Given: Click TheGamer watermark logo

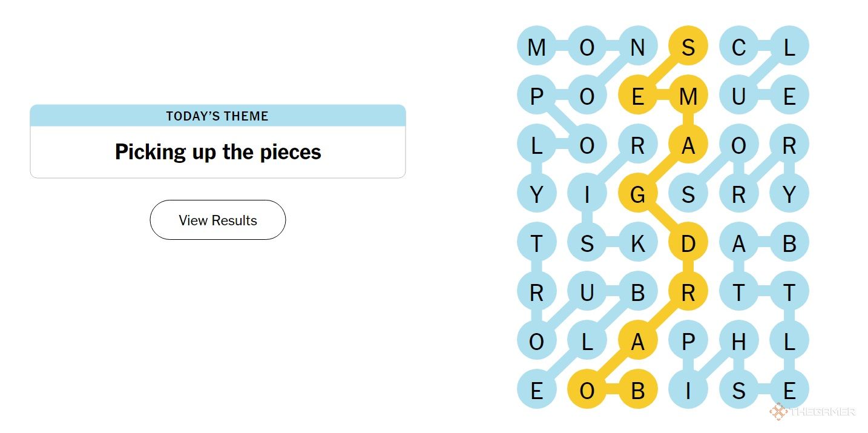Looking at the screenshot, I should click(x=812, y=412).
